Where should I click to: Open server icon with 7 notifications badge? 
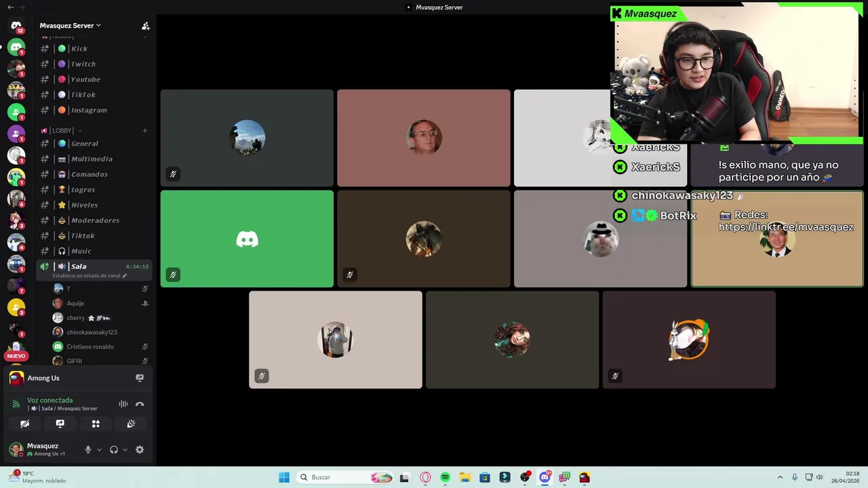tap(16, 285)
